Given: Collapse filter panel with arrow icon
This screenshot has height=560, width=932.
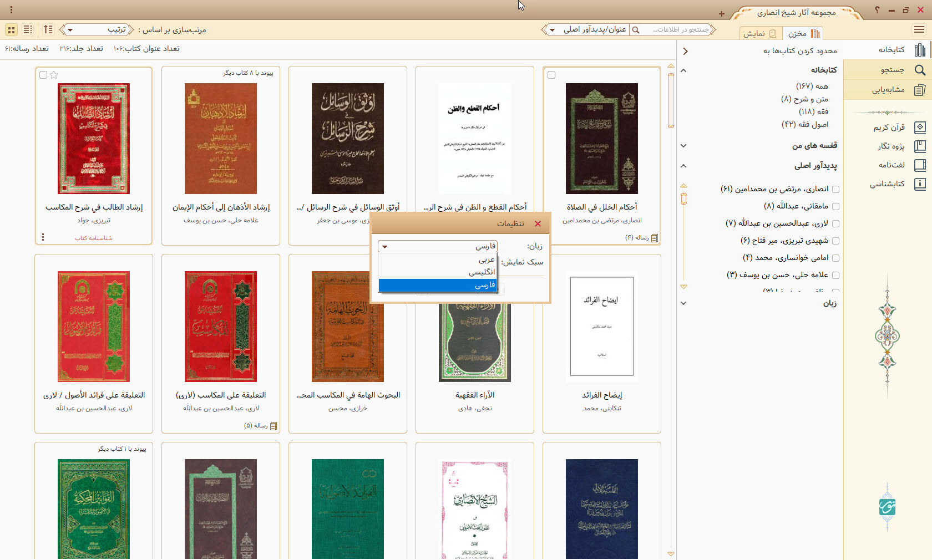Looking at the screenshot, I should pos(686,51).
